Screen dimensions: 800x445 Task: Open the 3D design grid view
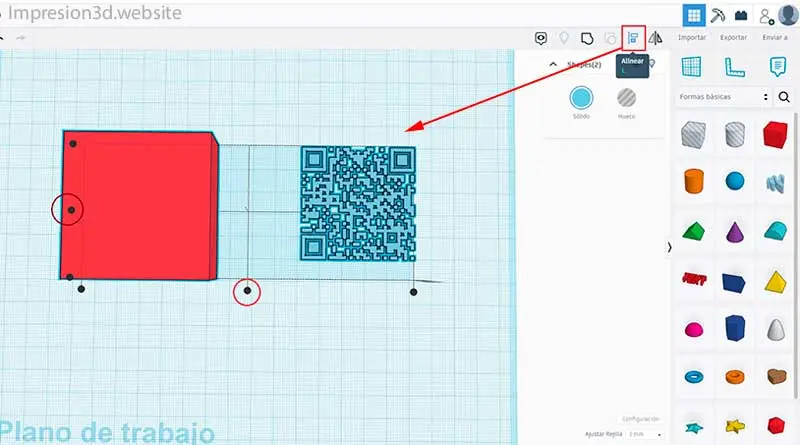click(694, 15)
